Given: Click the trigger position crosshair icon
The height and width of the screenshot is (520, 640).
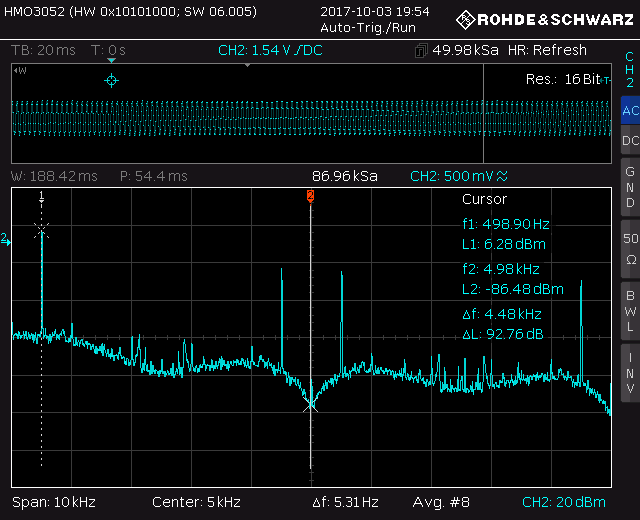Looking at the screenshot, I should (111, 80).
